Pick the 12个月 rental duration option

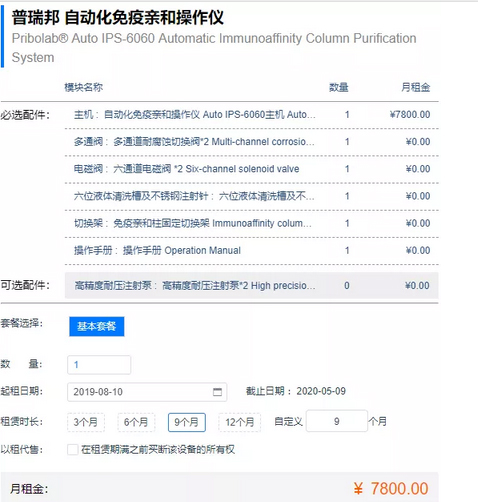coord(239,422)
